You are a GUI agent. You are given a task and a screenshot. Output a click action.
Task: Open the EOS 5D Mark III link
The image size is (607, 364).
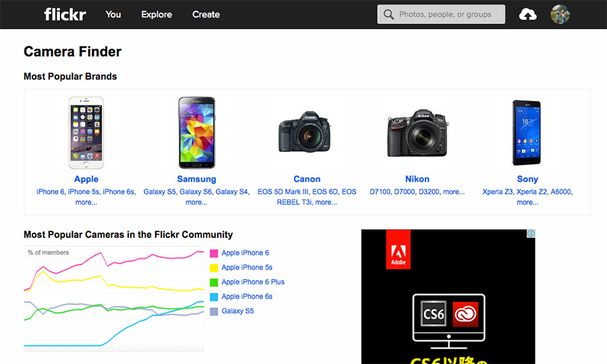point(283,192)
